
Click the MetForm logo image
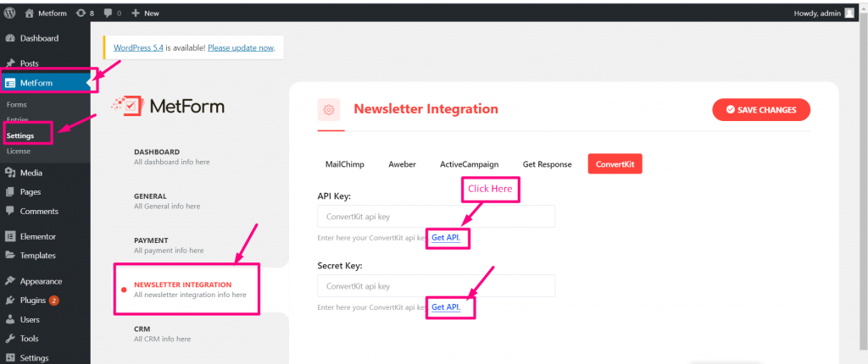(168, 106)
